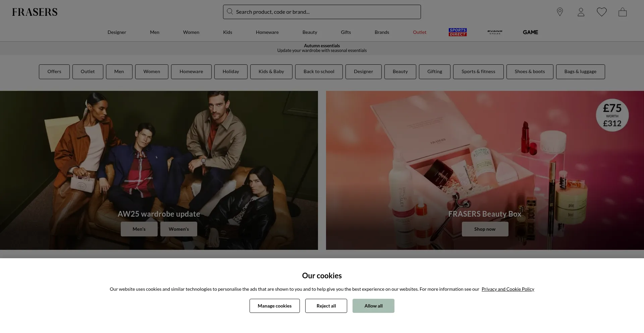Click the Reject all button
The image size is (644, 333).
(x=326, y=306)
